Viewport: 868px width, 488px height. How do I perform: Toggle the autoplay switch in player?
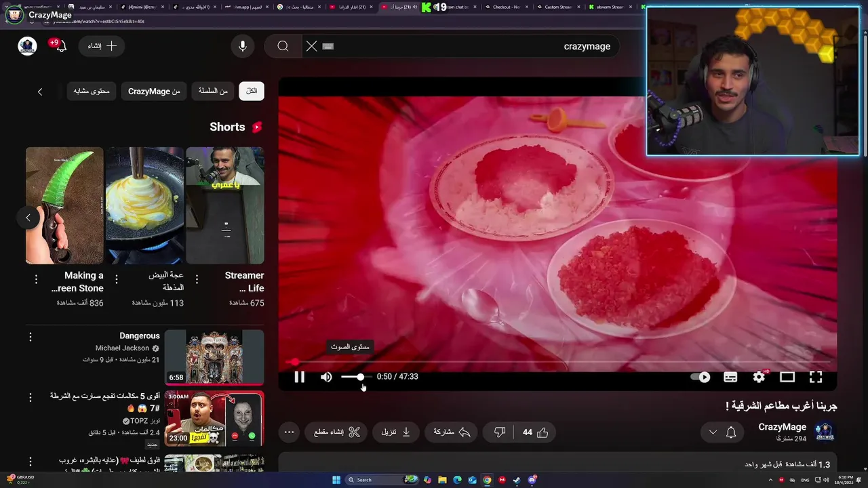click(700, 377)
